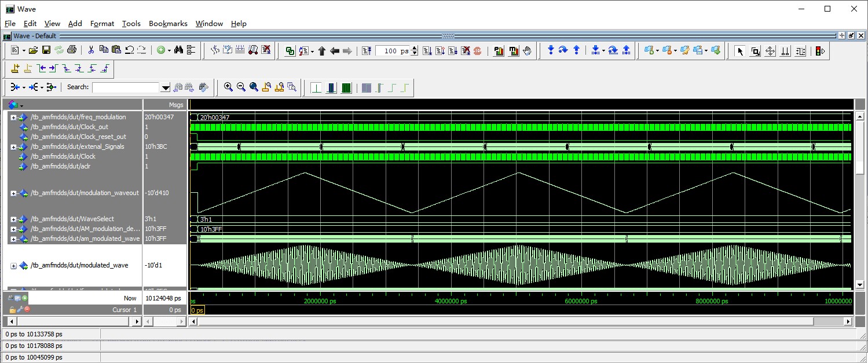
Task: Click the Insert Cursor icon
Action: coord(16,69)
